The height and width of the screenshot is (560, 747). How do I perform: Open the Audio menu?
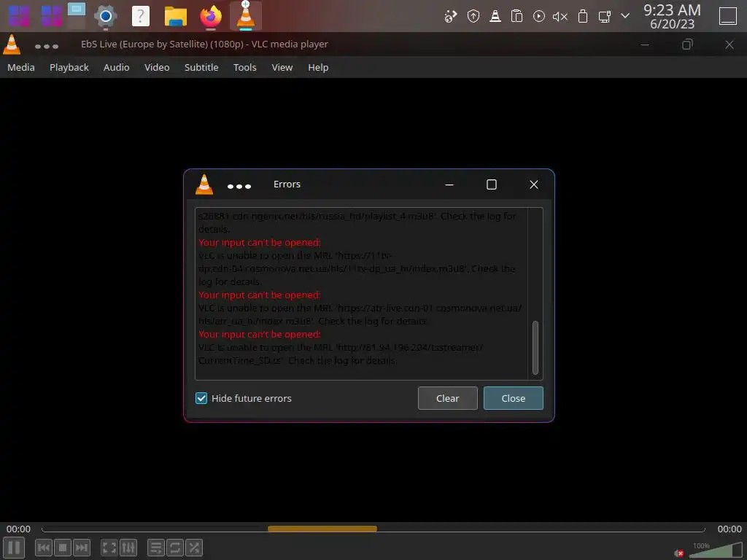116,67
